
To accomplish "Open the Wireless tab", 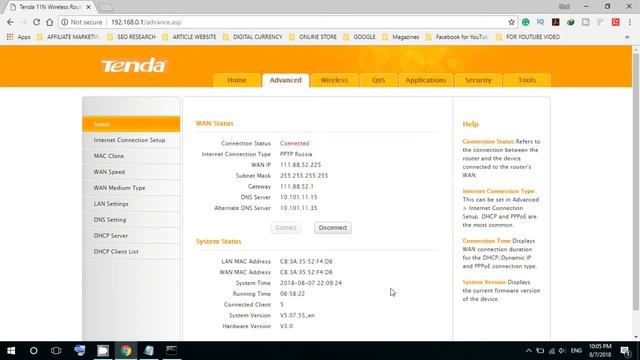I will pos(334,80).
